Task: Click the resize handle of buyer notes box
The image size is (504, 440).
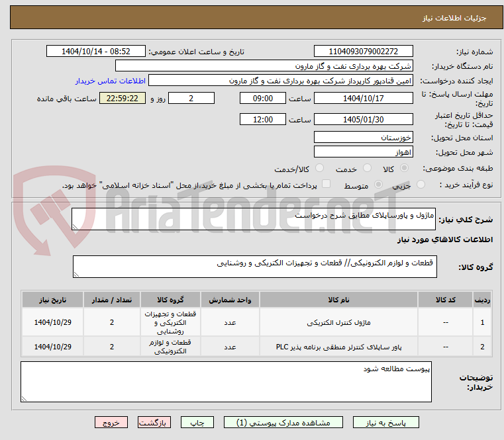Action: (x=24, y=398)
